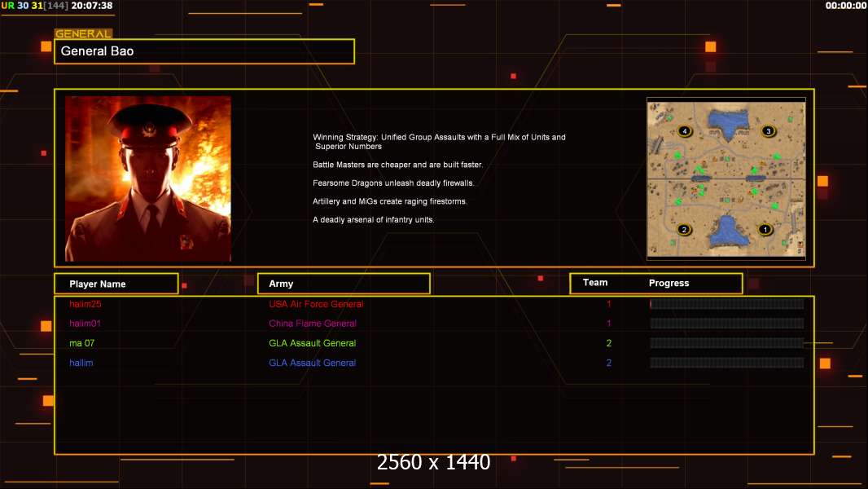Select start position 1 on map
The height and width of the screenshot is (489, 868).
pyautogui.click(x=765, y=229)
